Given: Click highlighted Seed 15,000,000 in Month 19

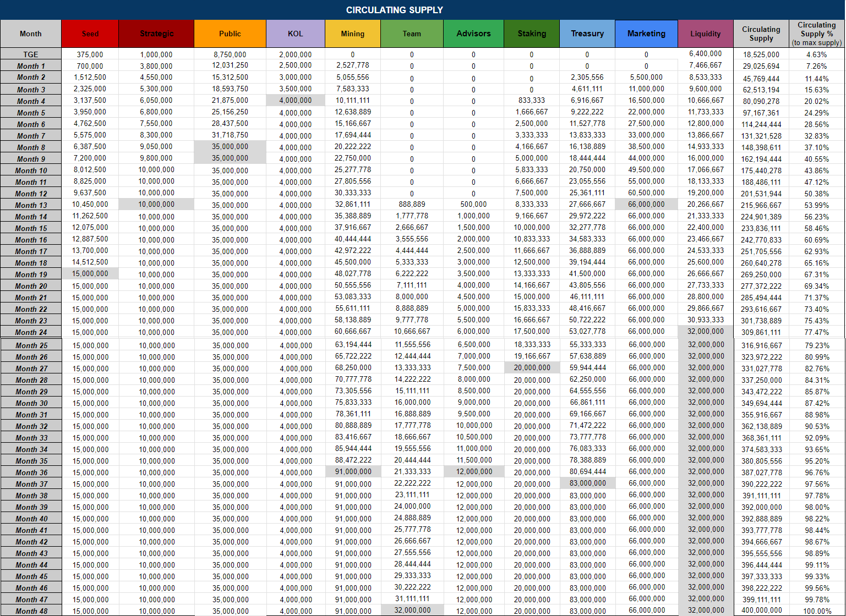Looking at the screenshot, I should 90,273.
